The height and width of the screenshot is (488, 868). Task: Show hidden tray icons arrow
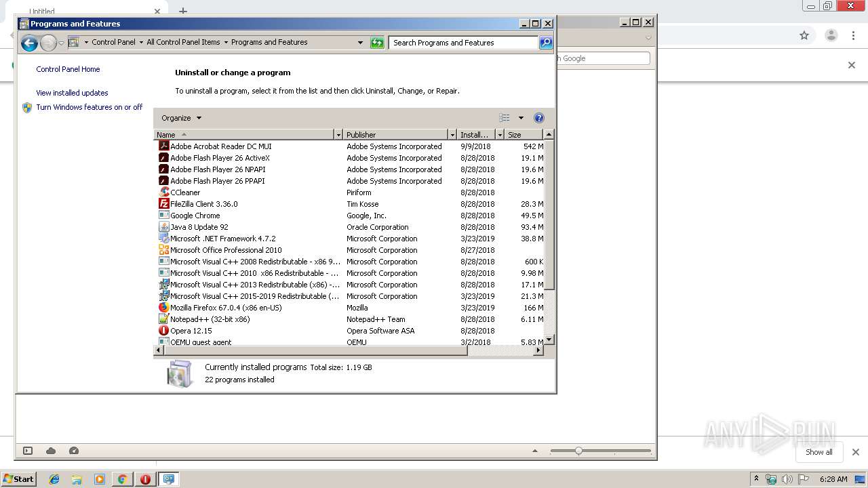756,479
